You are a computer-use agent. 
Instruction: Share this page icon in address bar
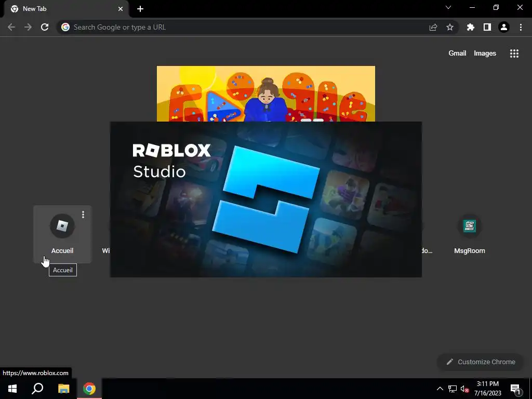tap(433, 27)
